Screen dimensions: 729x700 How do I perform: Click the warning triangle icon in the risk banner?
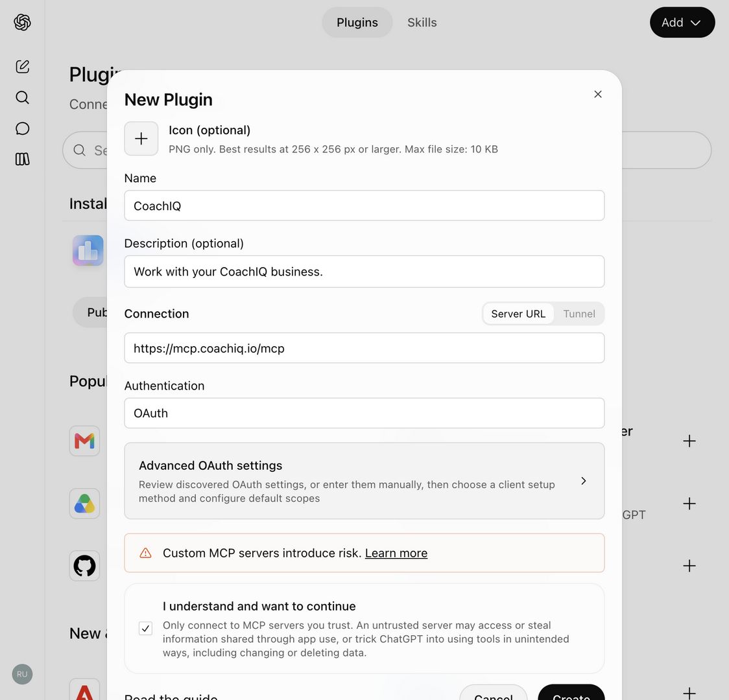click(x=145, y=553)
